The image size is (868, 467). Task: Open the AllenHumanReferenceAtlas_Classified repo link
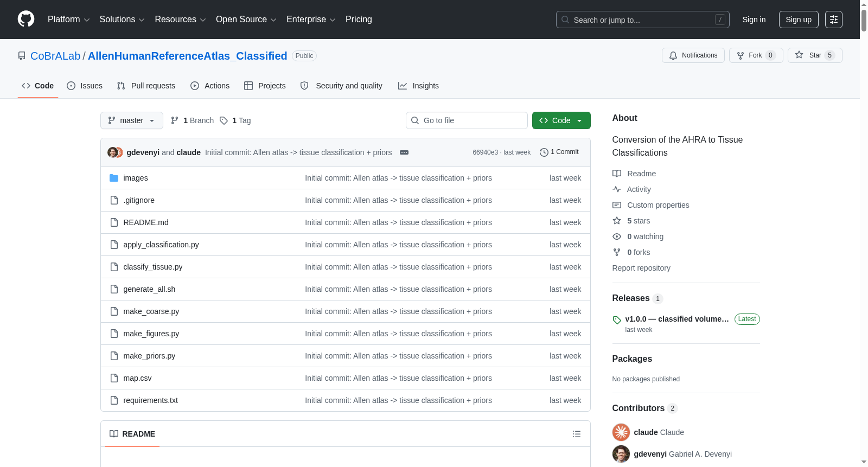[x=187, y=56]
